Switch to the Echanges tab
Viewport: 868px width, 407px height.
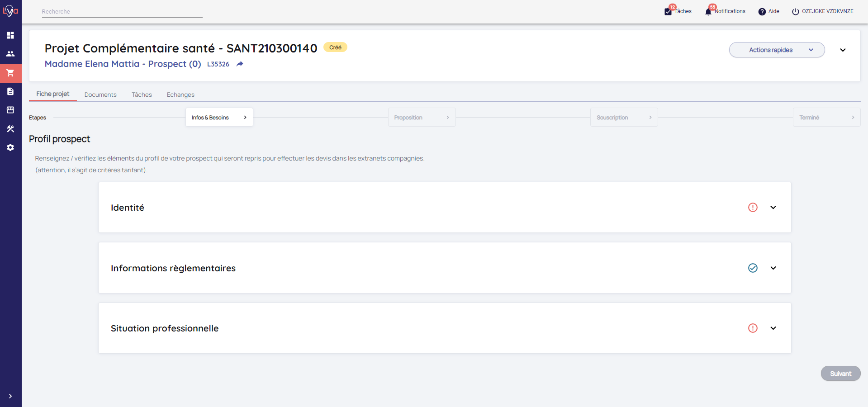point(180,95)
